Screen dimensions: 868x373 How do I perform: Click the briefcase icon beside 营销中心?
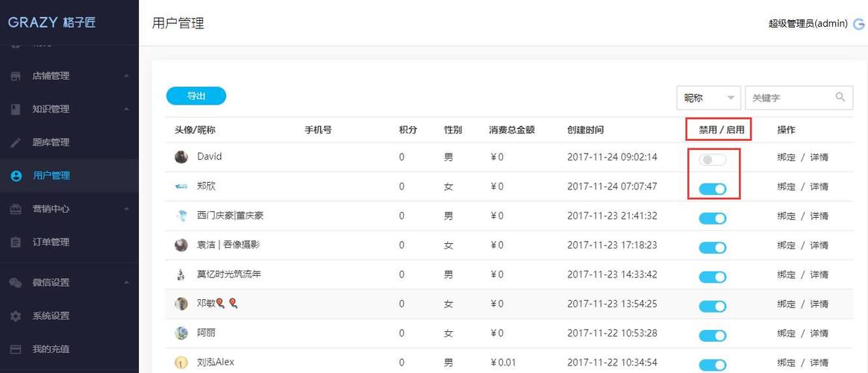16,209
